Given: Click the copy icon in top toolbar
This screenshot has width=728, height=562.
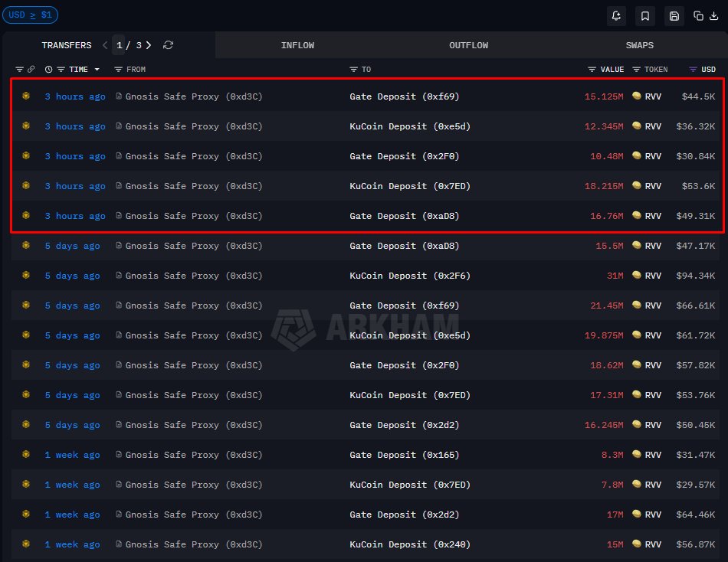Looking at the screenshot, I should pos(698,16).
